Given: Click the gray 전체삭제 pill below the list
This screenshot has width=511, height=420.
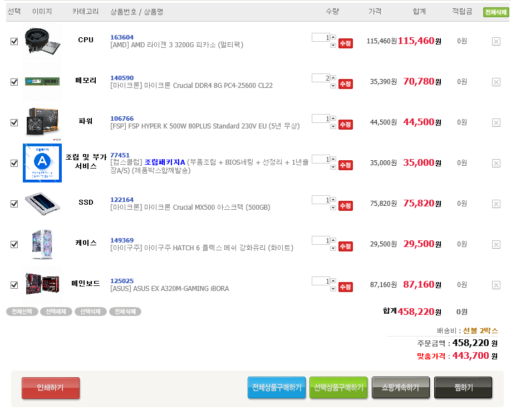Looking at the screenshot, I should (x=125, y=312).
